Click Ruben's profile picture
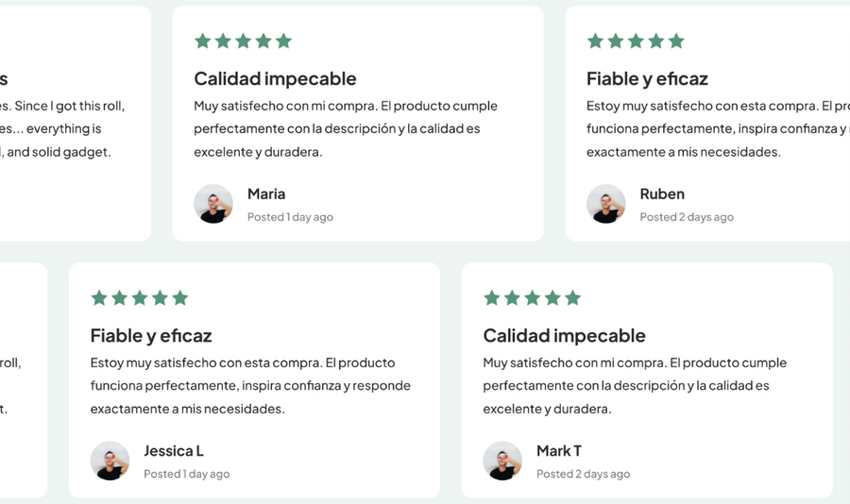 (606, 204)
